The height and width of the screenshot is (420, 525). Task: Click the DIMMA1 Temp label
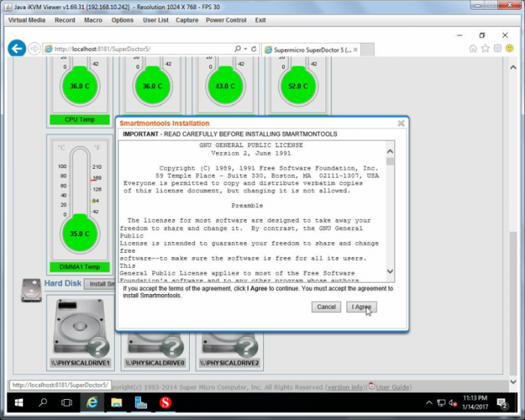point(79,267)
